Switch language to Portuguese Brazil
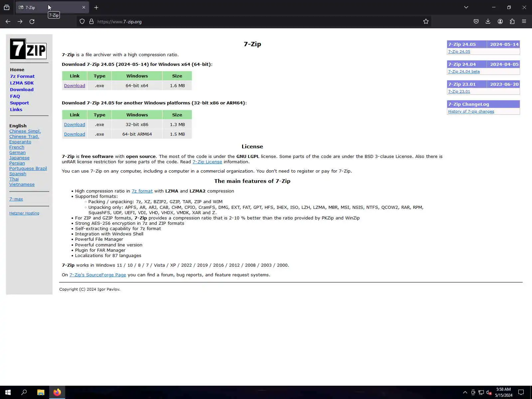The height and width of the screenshot is (399, 532). [28, 168]
